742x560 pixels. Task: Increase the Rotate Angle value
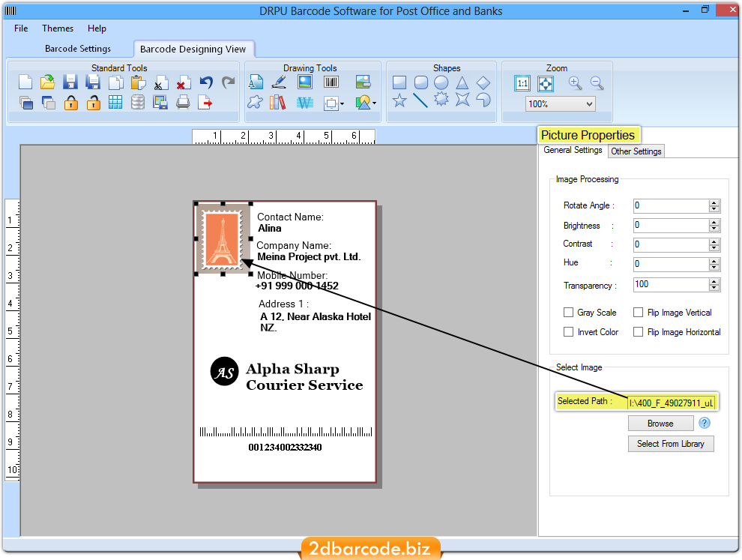714,202
